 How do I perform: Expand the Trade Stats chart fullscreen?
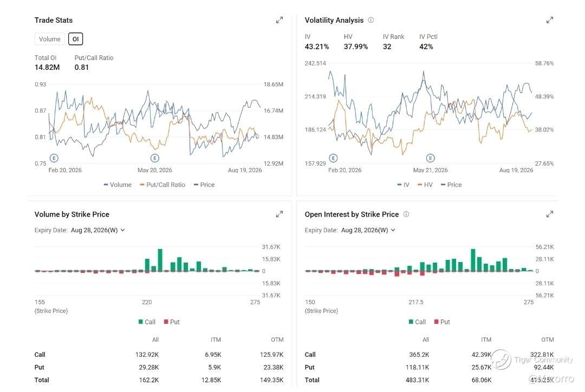(279, 20)
